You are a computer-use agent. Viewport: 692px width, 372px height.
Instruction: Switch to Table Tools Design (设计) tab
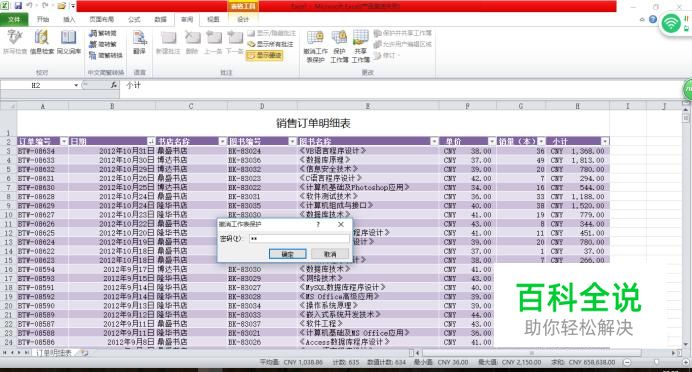click(243, 19)
